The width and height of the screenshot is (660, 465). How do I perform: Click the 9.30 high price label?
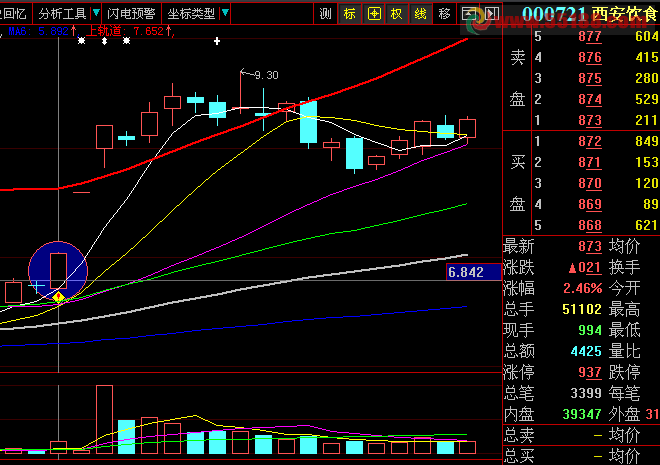pyautogui.click(x=266, y=75)
